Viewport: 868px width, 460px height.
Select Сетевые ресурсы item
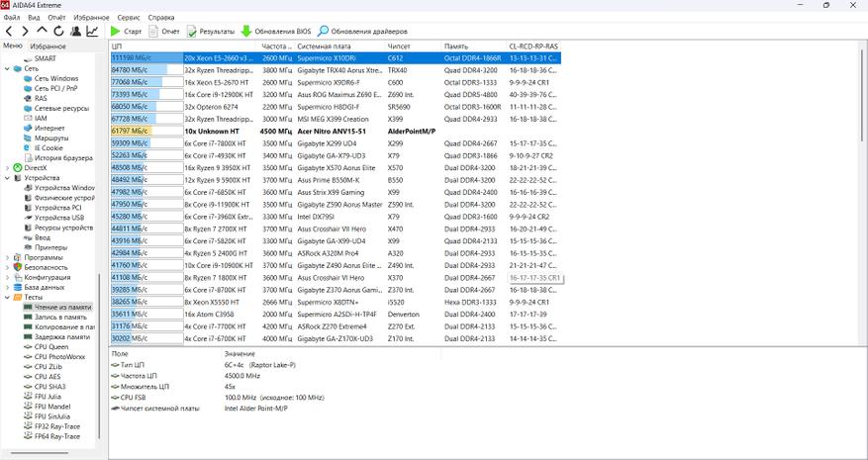[x=61, y=109]
